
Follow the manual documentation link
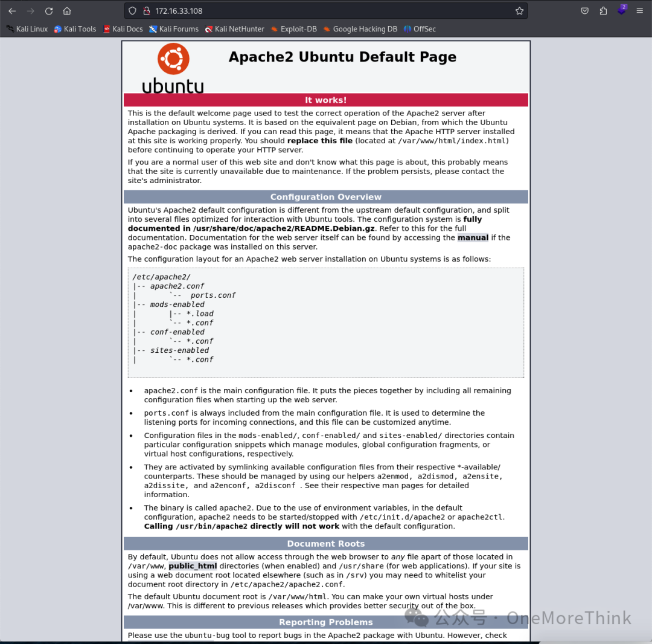click(x=473, y=237)
